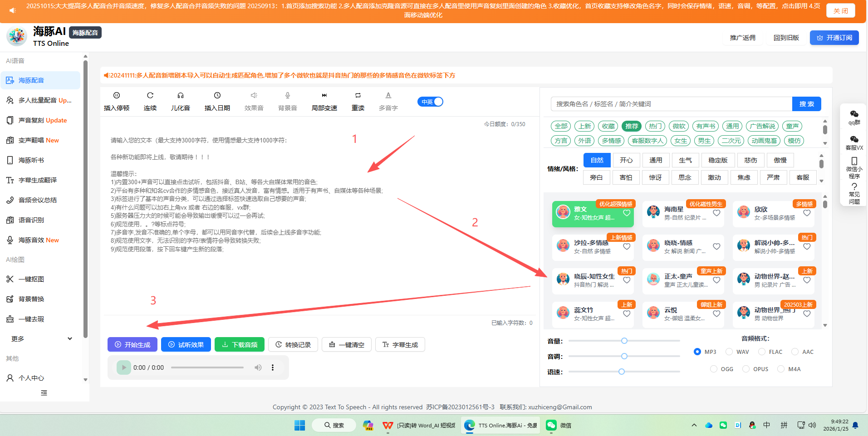This screenshot has width=868, height=436.
Task: Switch to the 热门 voice category tab
Action: tap(655, 126)
